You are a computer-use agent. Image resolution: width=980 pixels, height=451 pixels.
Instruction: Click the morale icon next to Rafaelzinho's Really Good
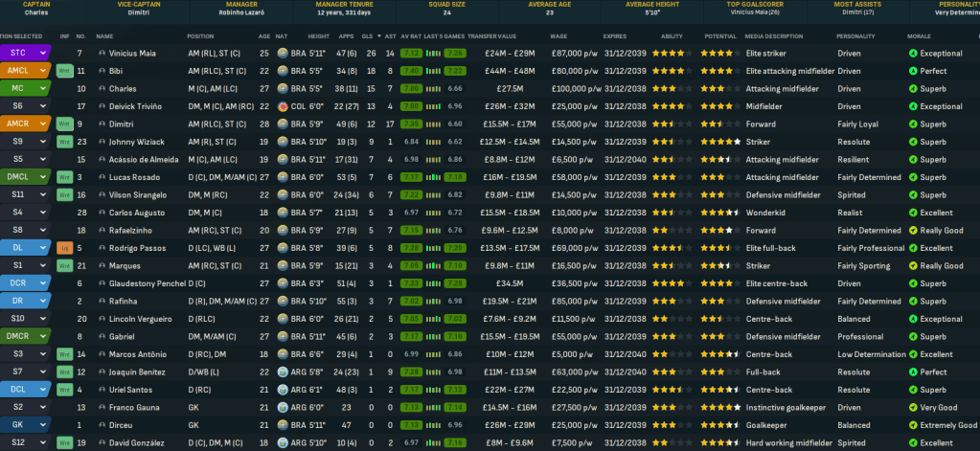click(x=912, y=231)
